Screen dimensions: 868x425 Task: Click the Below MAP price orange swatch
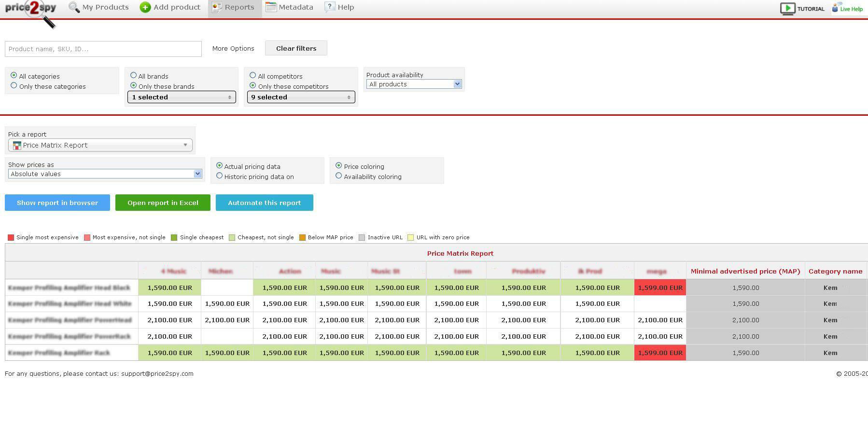click(x=303, y=237)
